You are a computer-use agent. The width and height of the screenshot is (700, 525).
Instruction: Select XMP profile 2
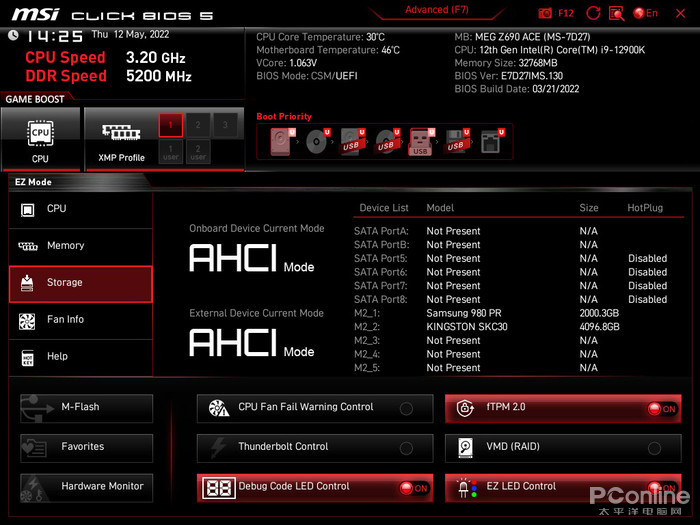[x=198, y=125]
